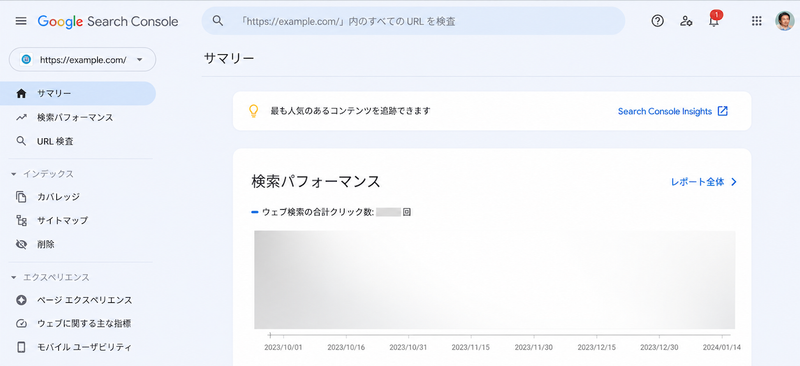Open the user account avatar

(x=785, y=21)
